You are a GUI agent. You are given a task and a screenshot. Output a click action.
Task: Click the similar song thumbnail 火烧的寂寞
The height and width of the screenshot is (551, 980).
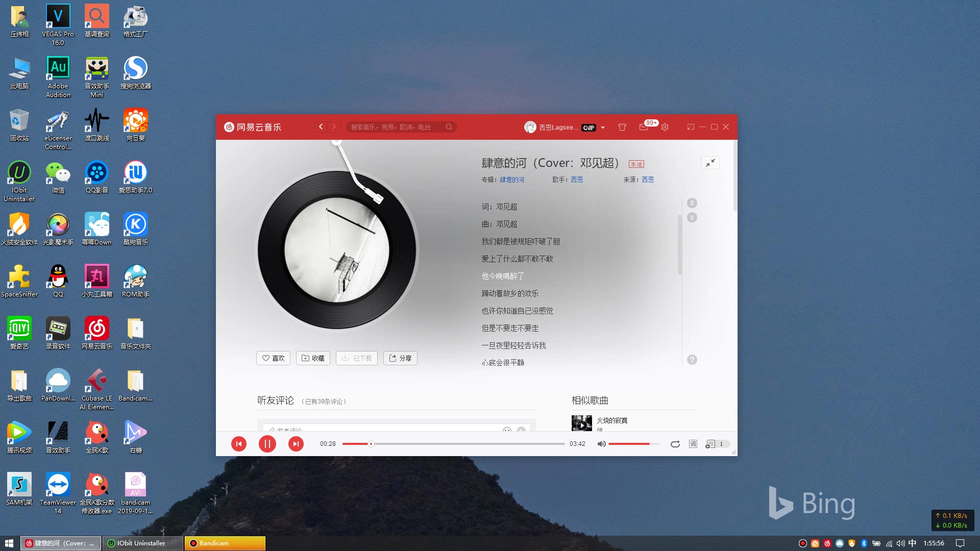pyautogui.click(x=581, y=423)
